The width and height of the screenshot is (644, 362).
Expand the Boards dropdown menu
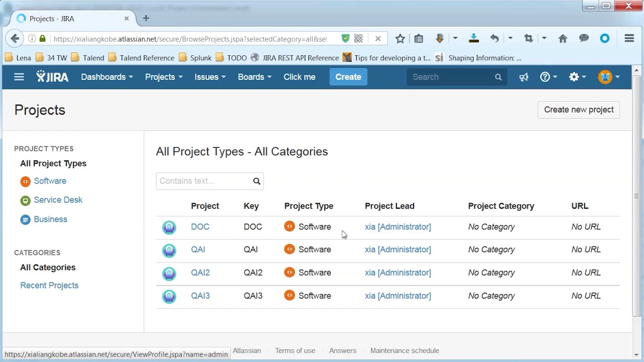255,77
